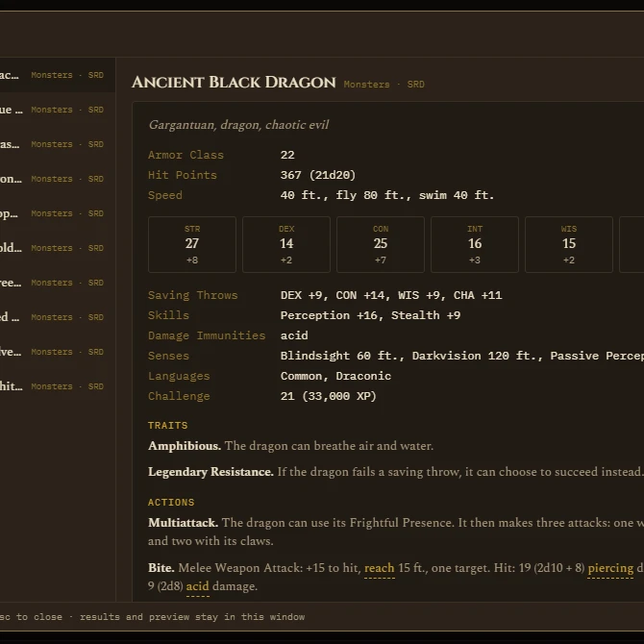This screenshot has width=644, height=644.
Task: Click 'Gargantuan, dragon, chaotic evil' subtitle
Action: coord(238,125)
